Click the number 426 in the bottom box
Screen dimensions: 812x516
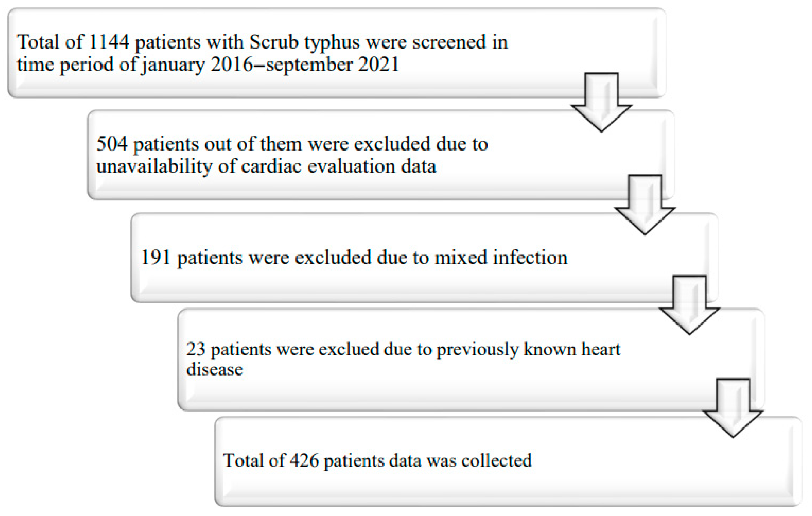pos(304,460)
